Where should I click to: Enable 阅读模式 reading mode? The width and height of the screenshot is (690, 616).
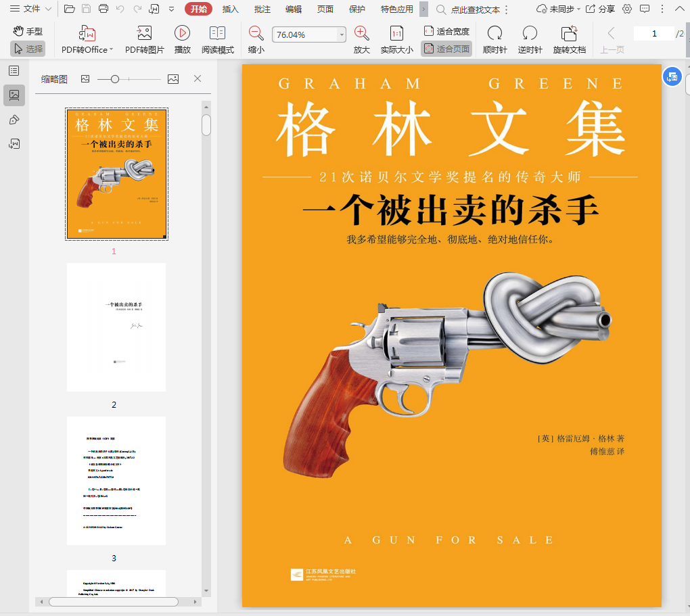pyautogui.click(x=218, y=40)
